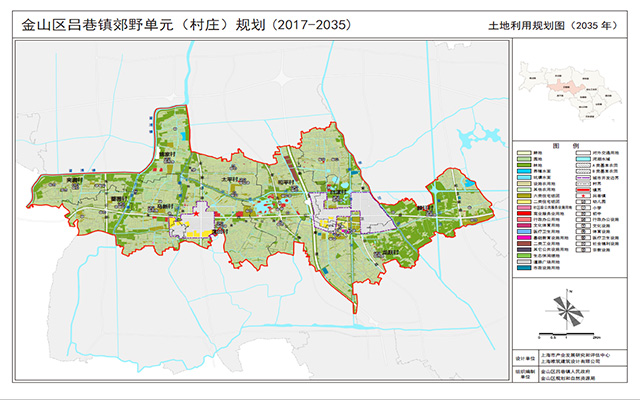Select the 行政办公设施 symbol in legend
Screen dimensions: 640x400
[583, 219]
